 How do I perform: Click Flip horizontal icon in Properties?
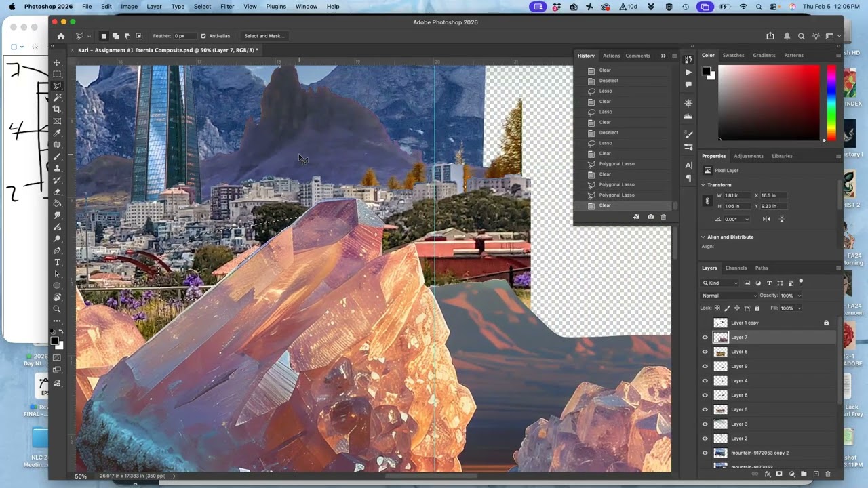(766, 219)
